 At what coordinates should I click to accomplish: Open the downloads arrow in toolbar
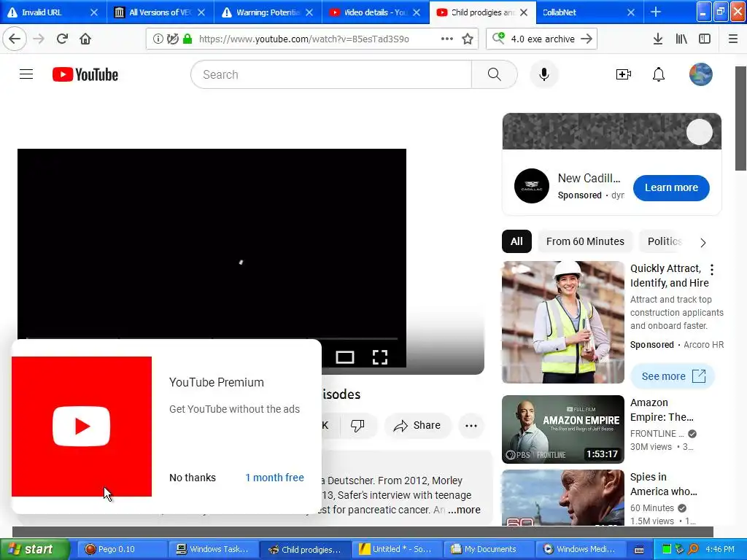[657, 39]
